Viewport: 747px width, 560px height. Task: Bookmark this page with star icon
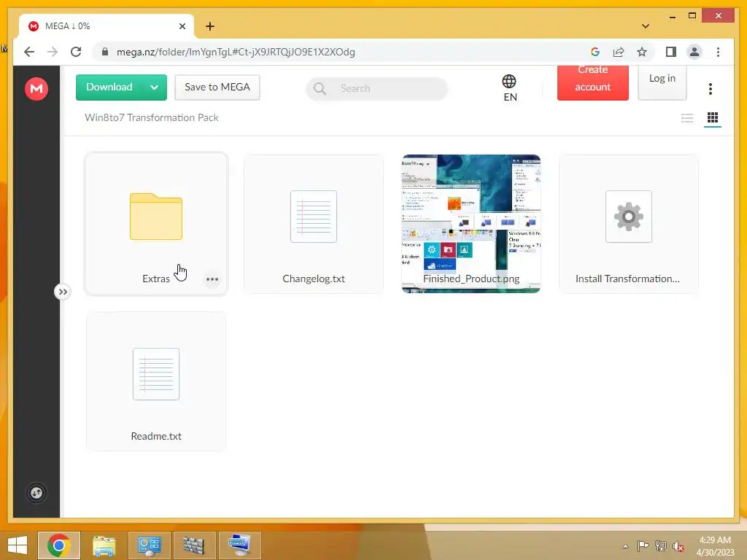642,52
